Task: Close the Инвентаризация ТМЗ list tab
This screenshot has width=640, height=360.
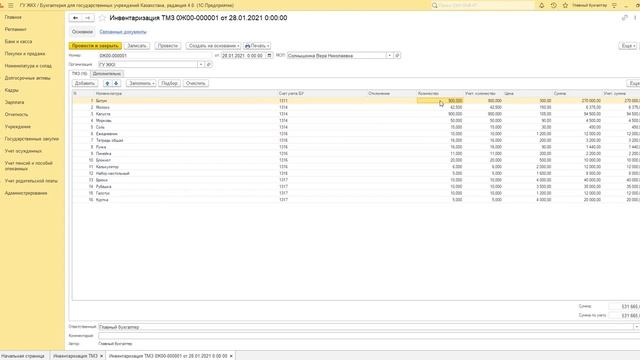Action: click(x=102, y=356)
